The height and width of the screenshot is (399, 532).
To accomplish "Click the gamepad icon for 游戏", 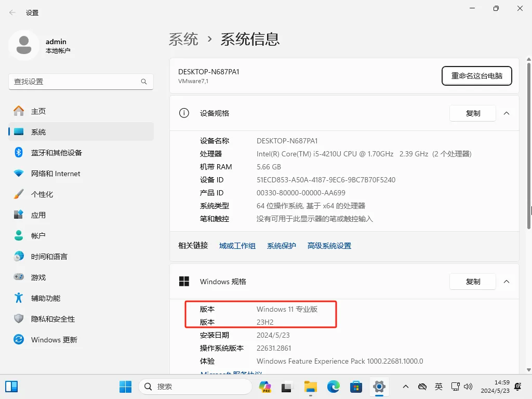I will [x=19, y=277].
